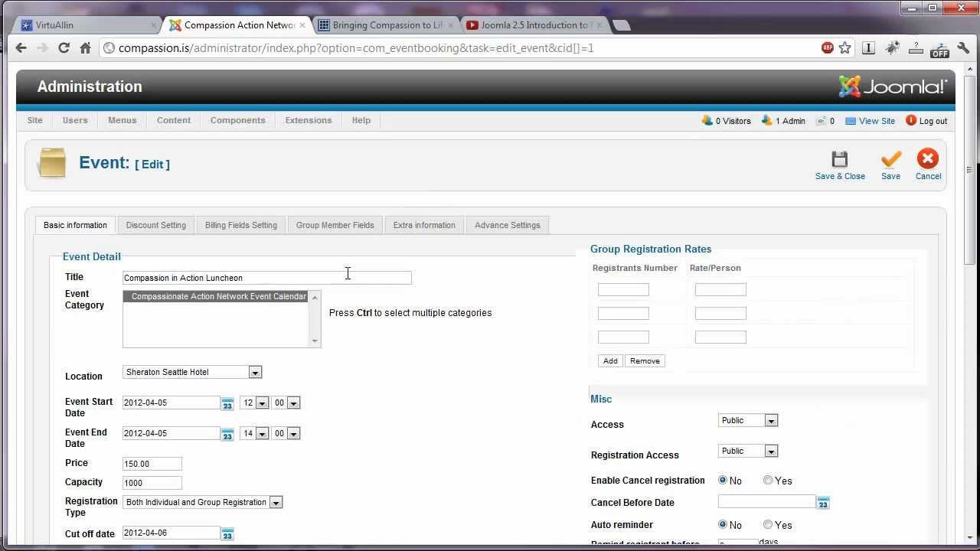The width and height of the screenshot is (980, 551).
Task: Click the Instapaper 'I' extension icon
Action: click(868, 47)
